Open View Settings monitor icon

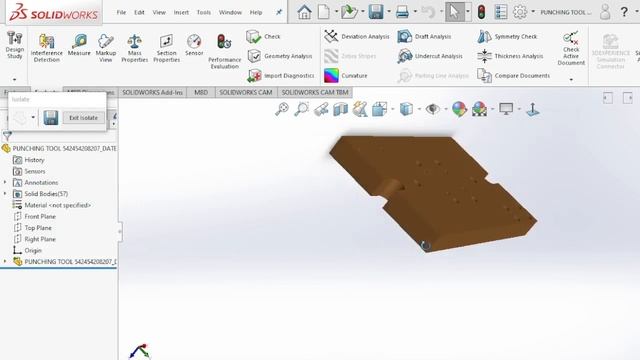(x=506, y=109)
